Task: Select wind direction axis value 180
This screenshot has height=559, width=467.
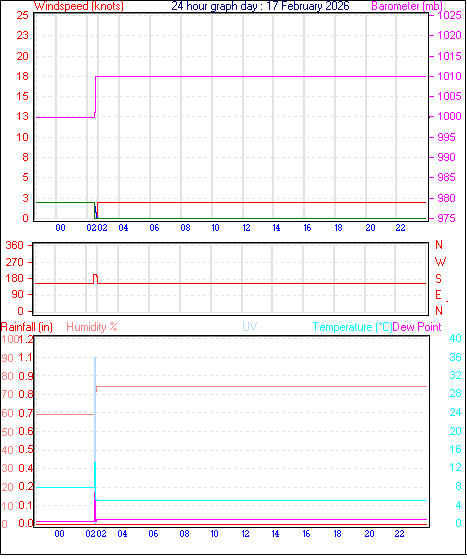Action: [14, 278]
